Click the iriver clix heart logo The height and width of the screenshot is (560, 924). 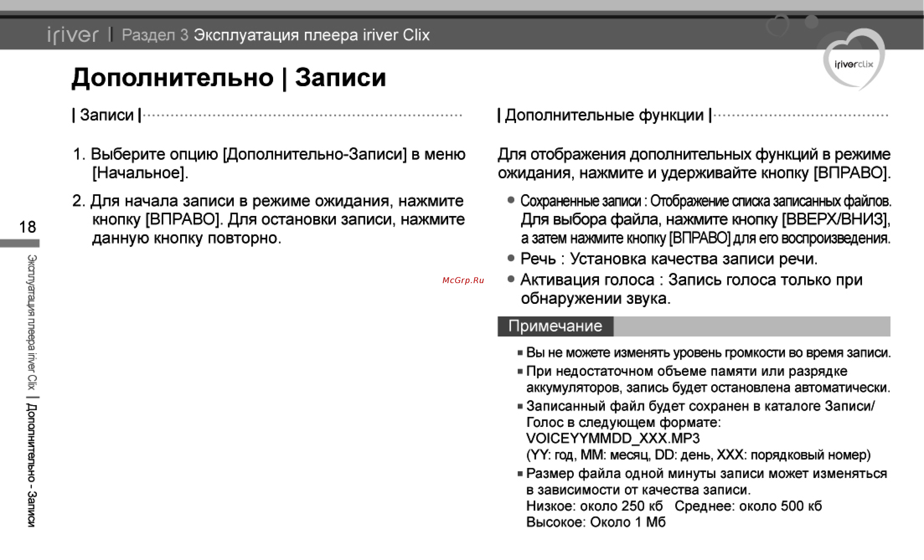click(854, 60)
